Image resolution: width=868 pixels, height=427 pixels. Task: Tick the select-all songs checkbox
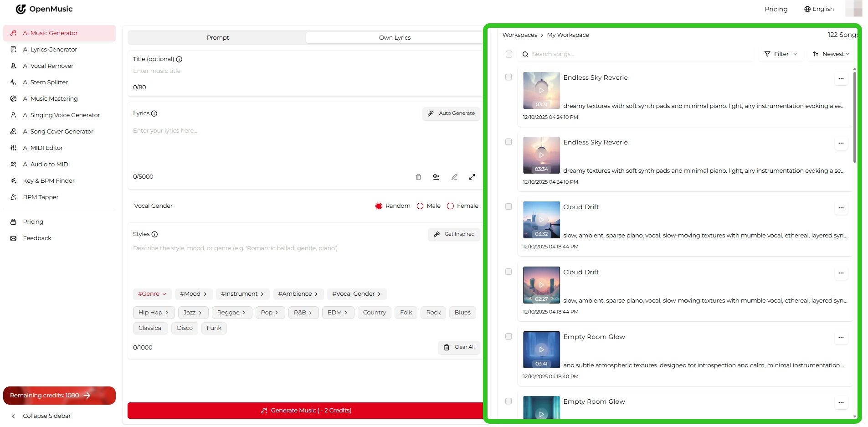click(x=509, y=54)
